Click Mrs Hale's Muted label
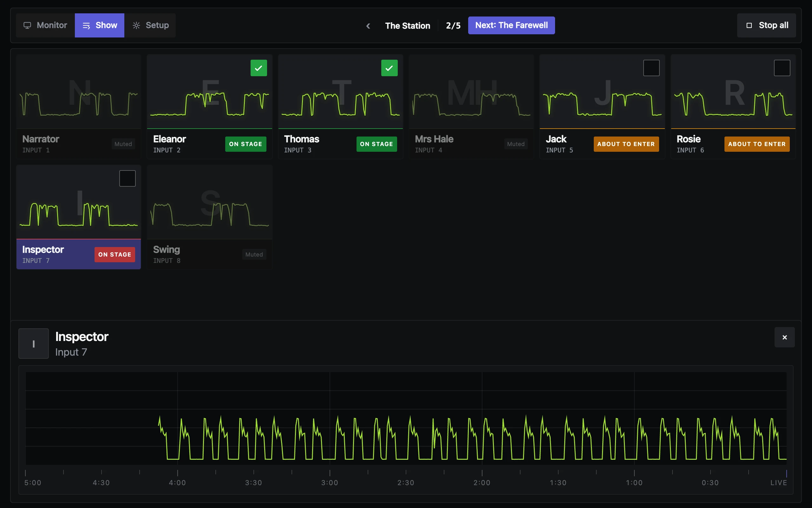 click(x=516, y=144)
